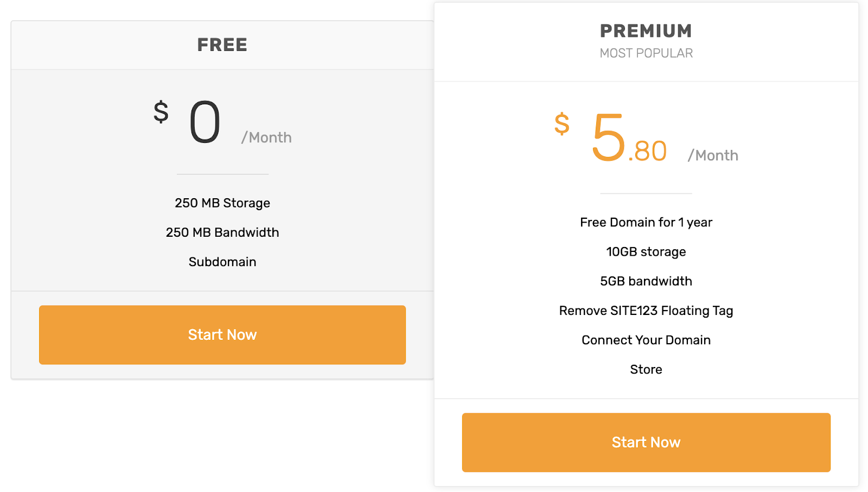Click the 10GB storage feature

(646, 251)
